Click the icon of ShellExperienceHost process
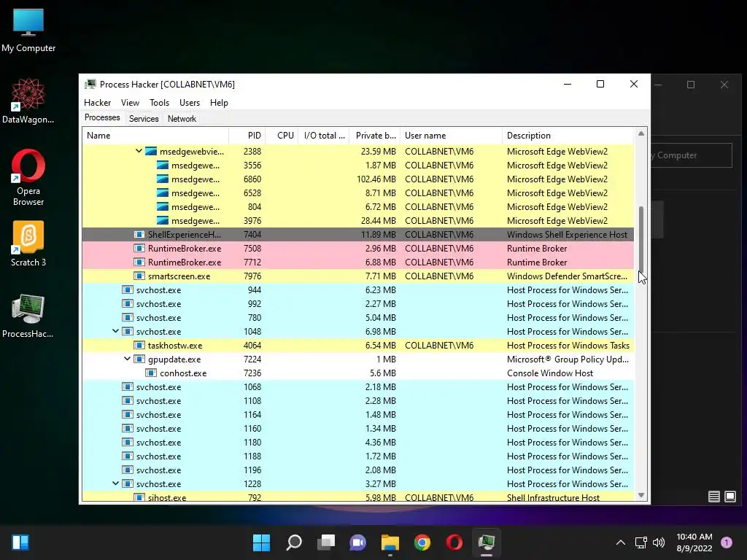Viewport: 747px width, 560px height. [x=139, y=234]
